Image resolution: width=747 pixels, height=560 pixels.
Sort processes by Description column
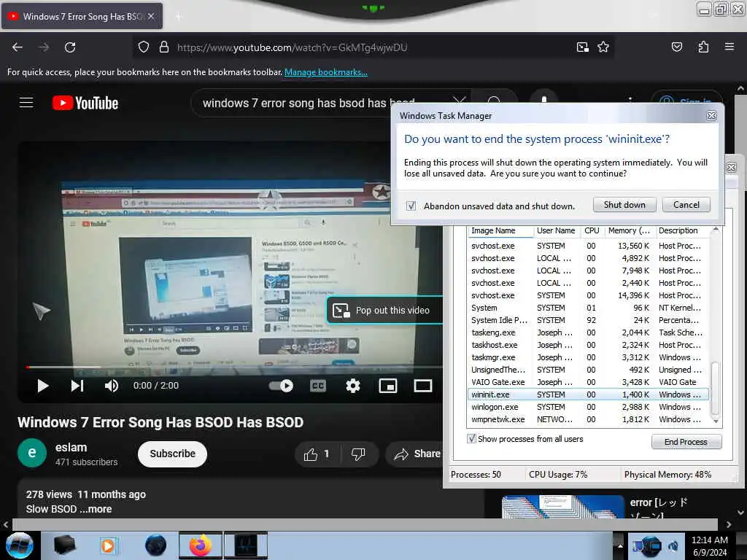point(682,230)
